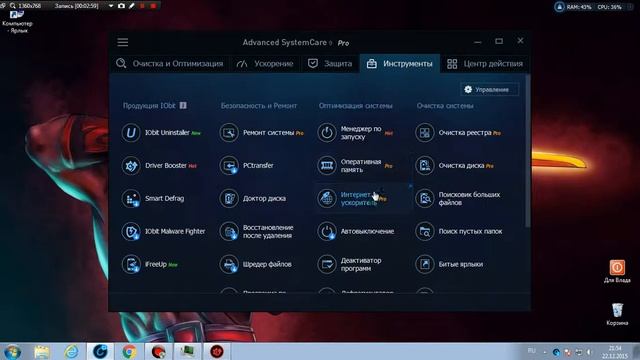Open IObit Malware Fighter
The height and width of the screenshot is (360, 640).
tap(163, 231)
